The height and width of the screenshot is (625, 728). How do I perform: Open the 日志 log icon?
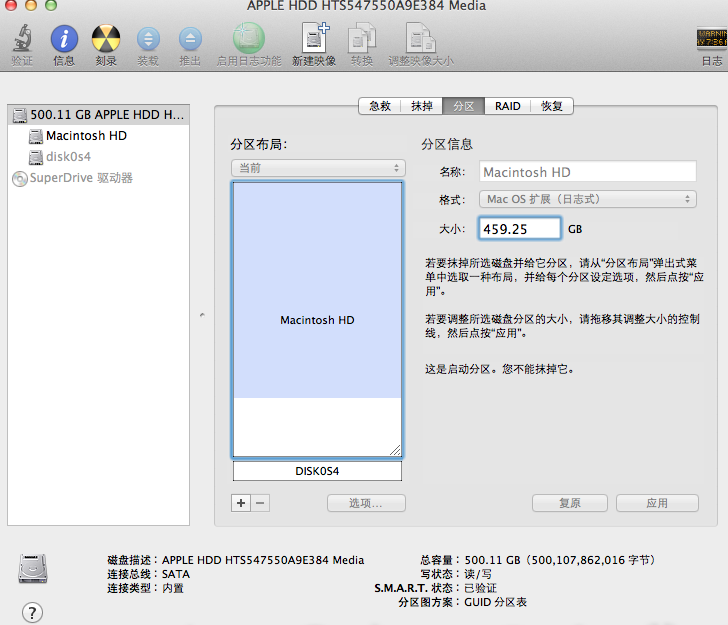[x=712, y=38]
